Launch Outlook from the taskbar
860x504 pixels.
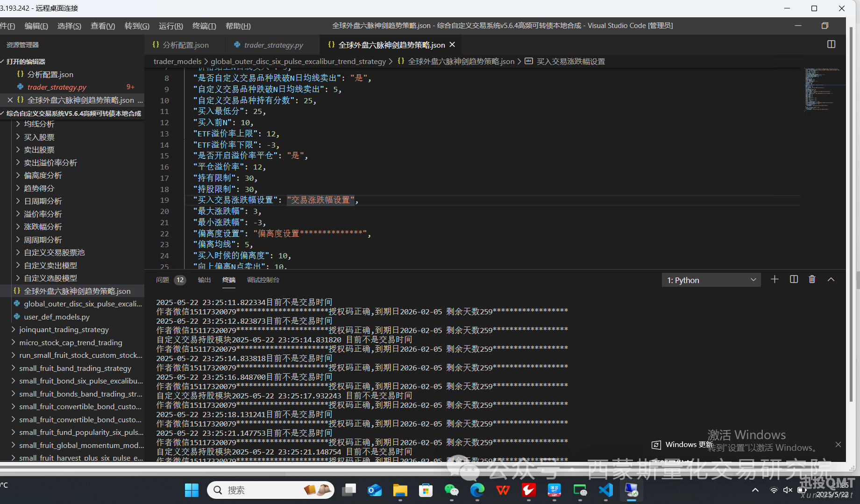point(374,490)
